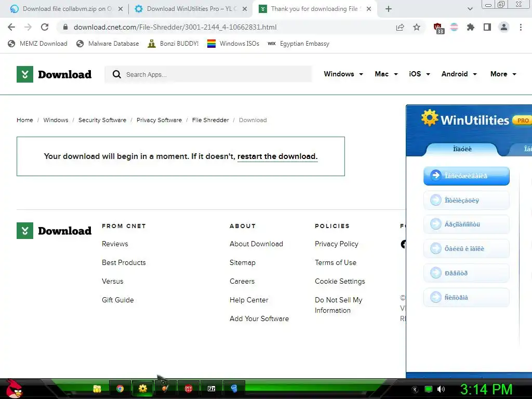Open the 7-Zip taskbar icon

pos(211,389)
